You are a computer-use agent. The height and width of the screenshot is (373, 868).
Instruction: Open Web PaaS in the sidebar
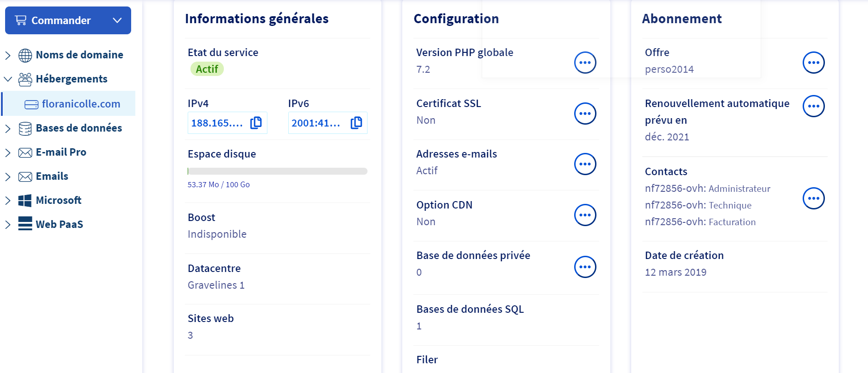click(59, 224)
